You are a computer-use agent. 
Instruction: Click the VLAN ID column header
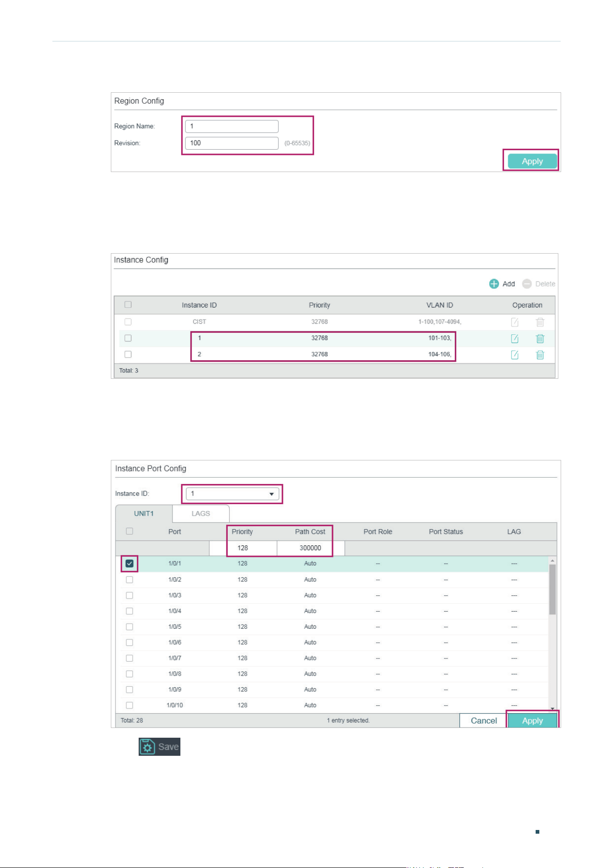click(440, 305)
